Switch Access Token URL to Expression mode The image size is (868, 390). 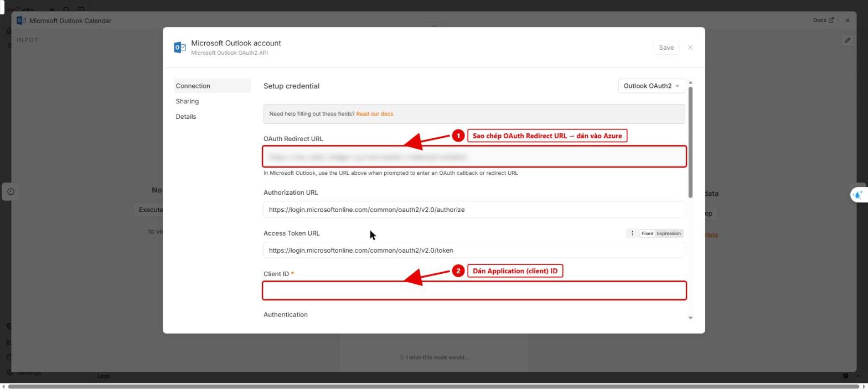(669, 233)
